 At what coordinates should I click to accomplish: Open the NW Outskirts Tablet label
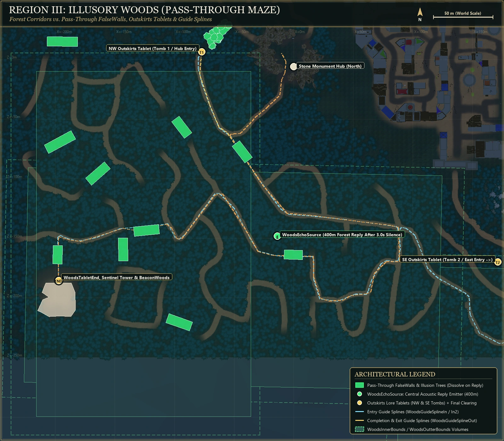(152, 49)
